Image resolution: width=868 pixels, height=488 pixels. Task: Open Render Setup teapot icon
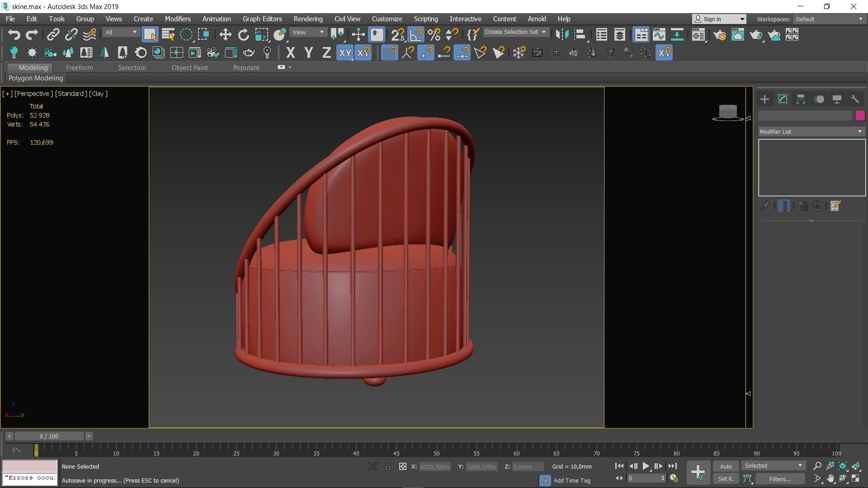point(720,35)
